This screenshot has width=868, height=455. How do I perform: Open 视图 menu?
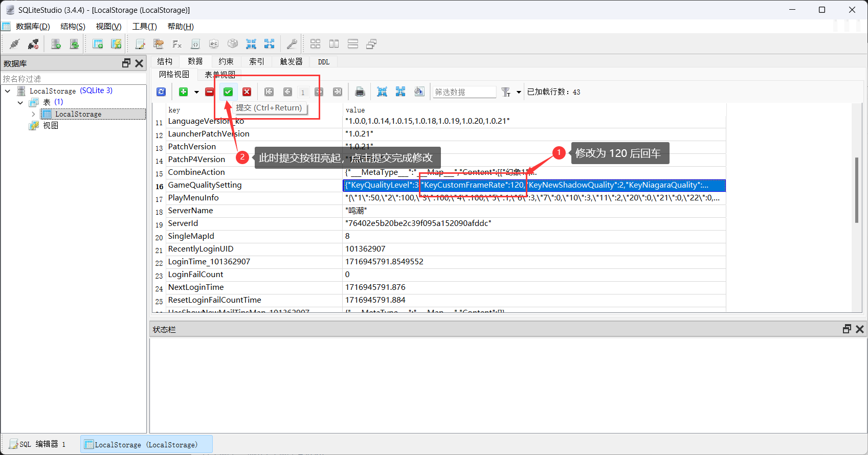(x=108, y=27)
